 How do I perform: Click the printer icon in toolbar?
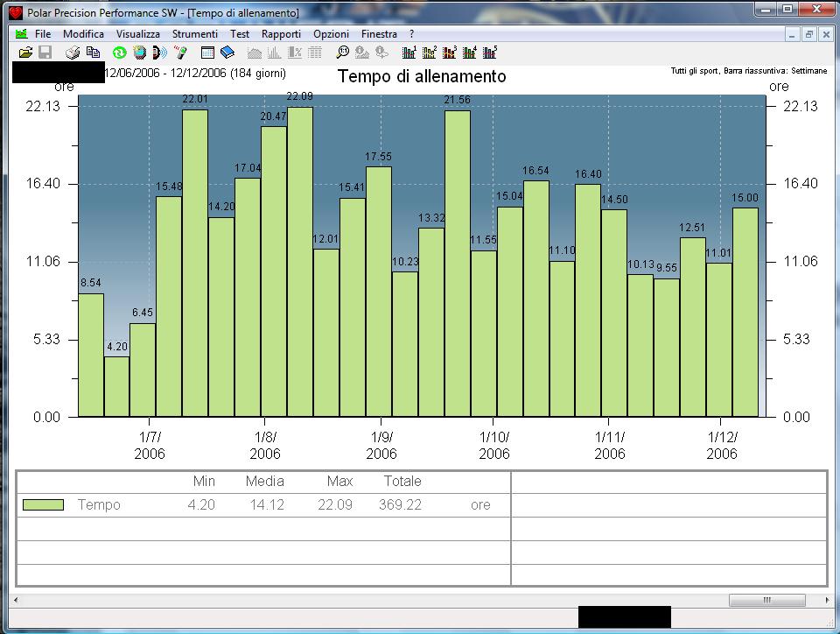(74, 53)
